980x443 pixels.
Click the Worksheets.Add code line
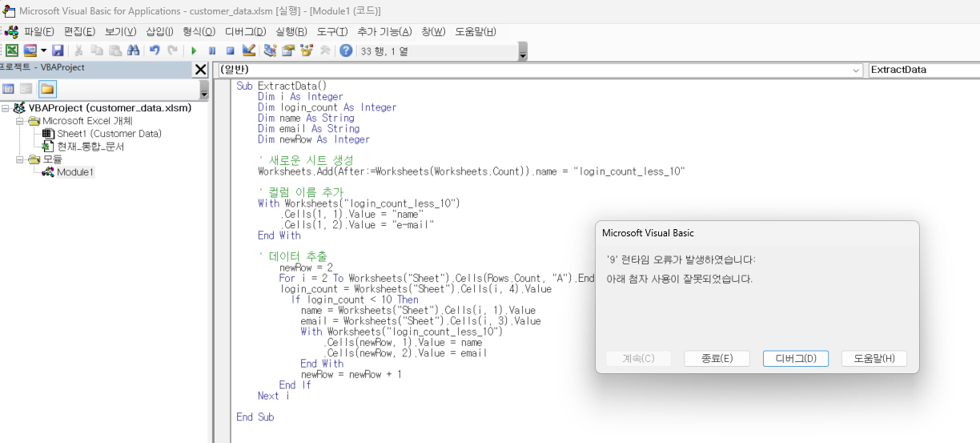(472, 171)
